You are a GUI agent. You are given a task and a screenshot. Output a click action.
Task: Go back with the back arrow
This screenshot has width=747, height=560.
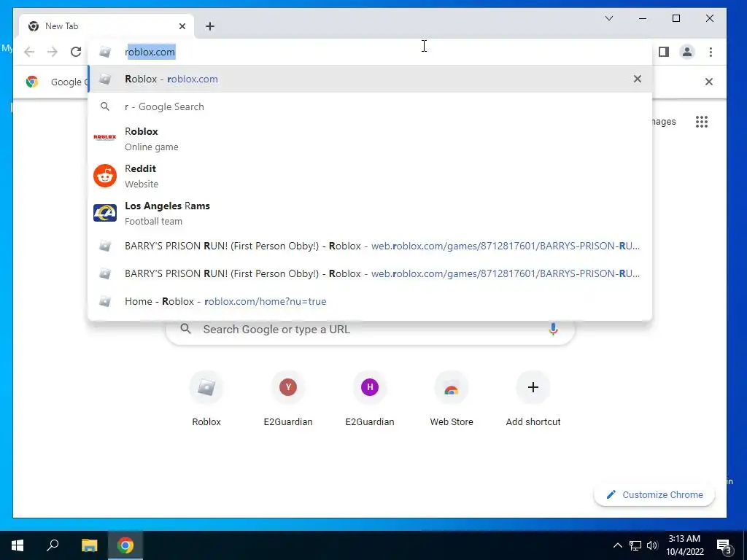[x=29, y=52]
